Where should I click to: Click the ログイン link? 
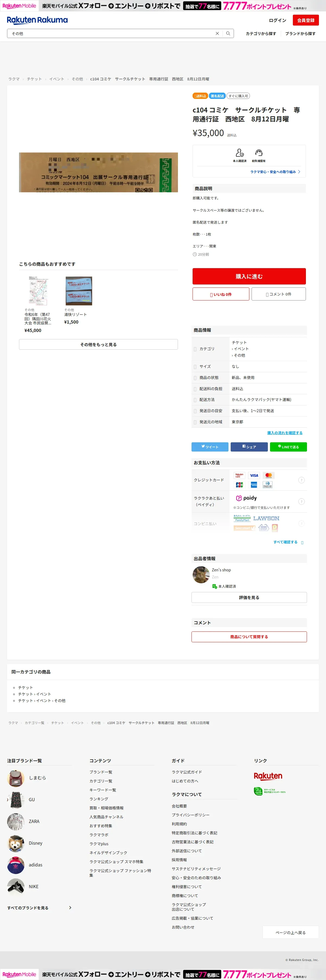[x=277, y=20]
